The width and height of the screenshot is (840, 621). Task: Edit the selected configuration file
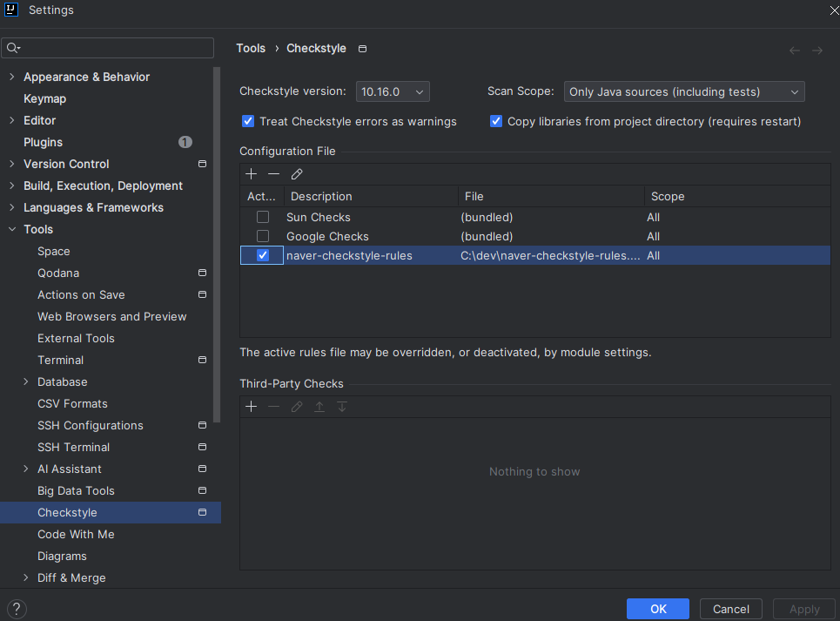(297, 174)
